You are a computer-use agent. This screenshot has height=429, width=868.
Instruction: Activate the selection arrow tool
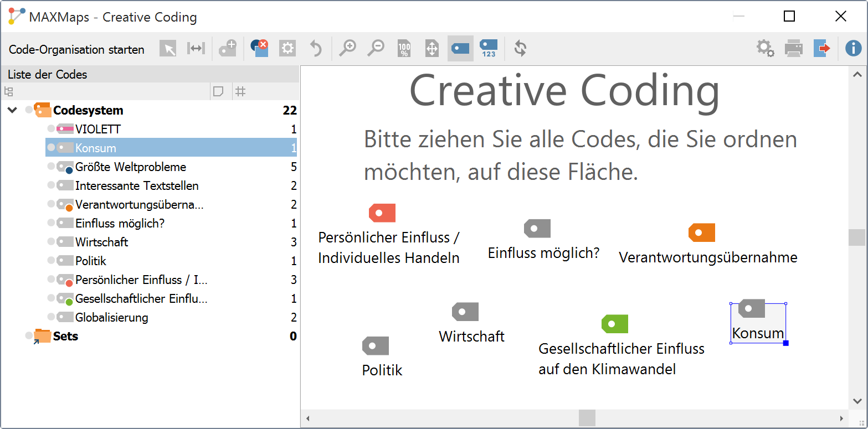tap(168, 49)
